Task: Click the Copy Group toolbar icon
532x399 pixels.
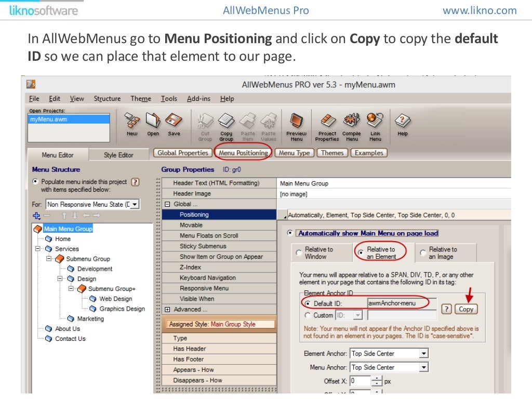Action: [x=227, y=127]
